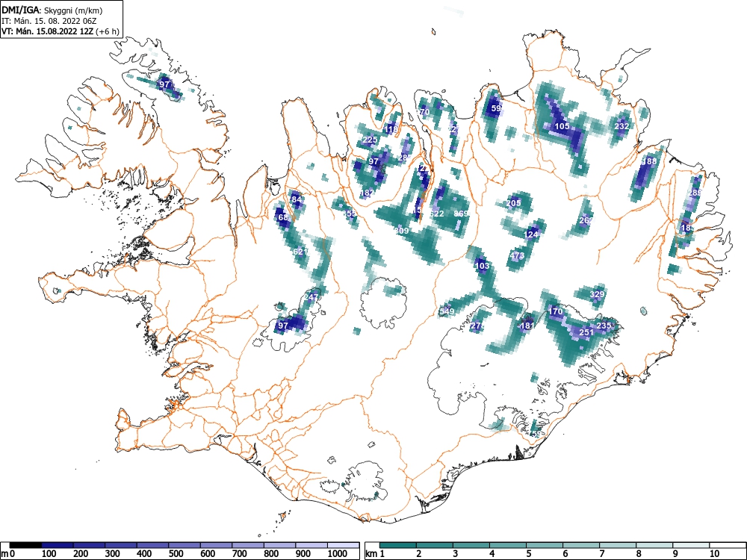Click the '5' label on the km scale

tap(528, 553)
